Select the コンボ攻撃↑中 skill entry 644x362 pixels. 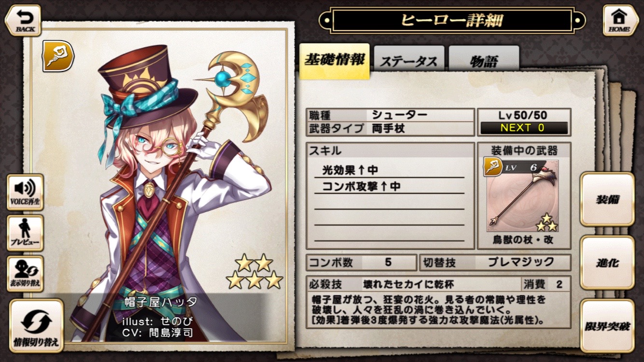(362, 186)
